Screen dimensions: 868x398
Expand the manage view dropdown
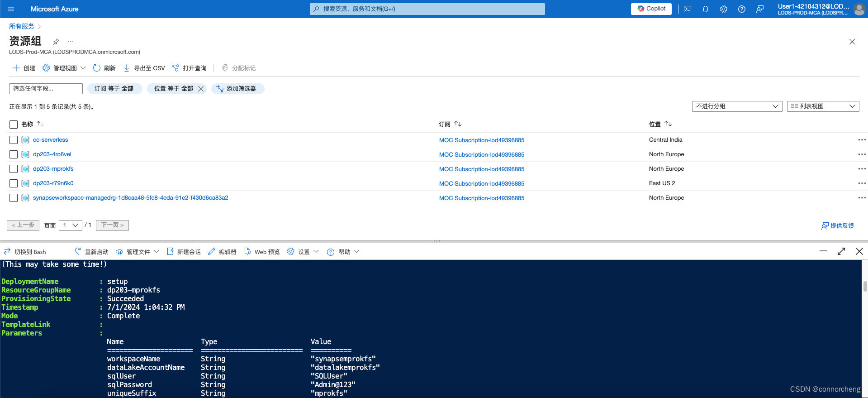(64, 68)
